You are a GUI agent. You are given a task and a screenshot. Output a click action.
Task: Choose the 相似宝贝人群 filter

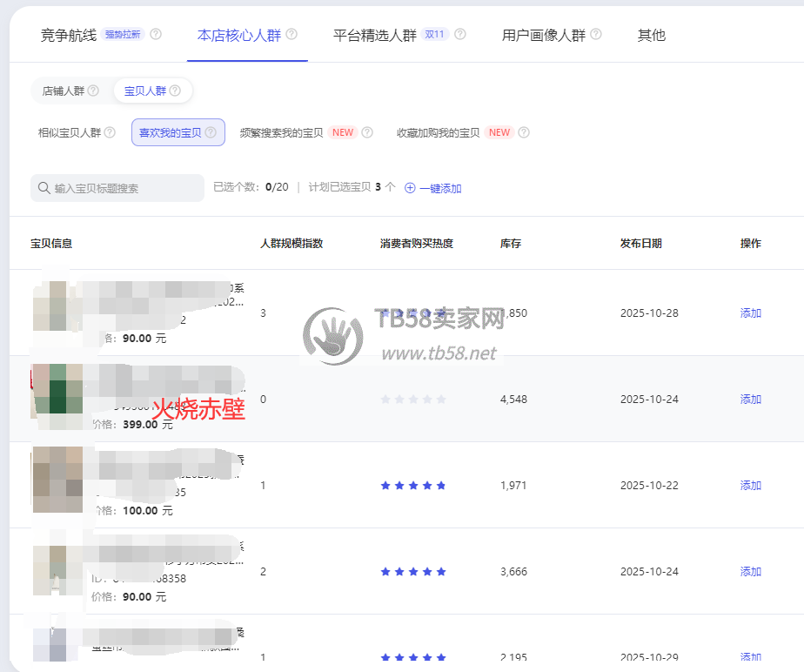[70, 133]
